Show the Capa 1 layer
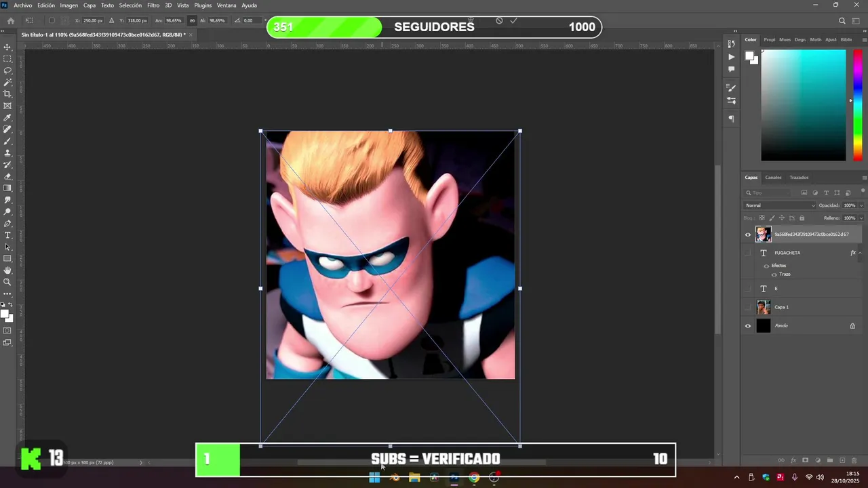 [748, 307]
